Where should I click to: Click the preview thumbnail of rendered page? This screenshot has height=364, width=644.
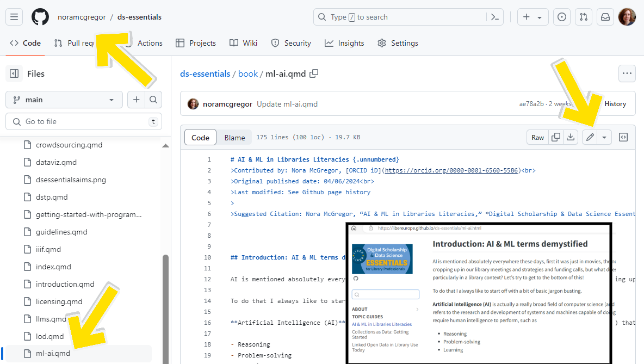click(x=479, y=293)
